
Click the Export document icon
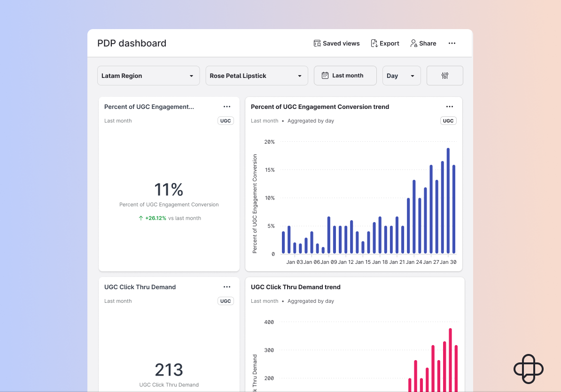click(x=374, y=43)
